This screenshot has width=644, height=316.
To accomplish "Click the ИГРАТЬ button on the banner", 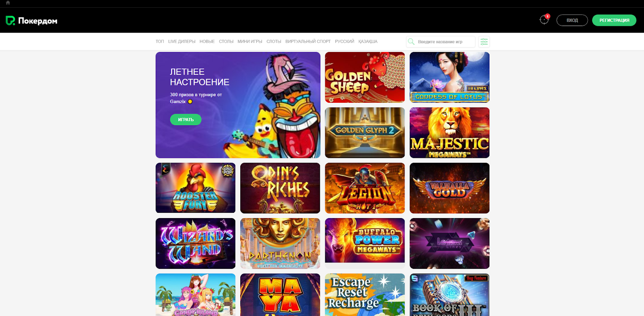I will [186, 120].
